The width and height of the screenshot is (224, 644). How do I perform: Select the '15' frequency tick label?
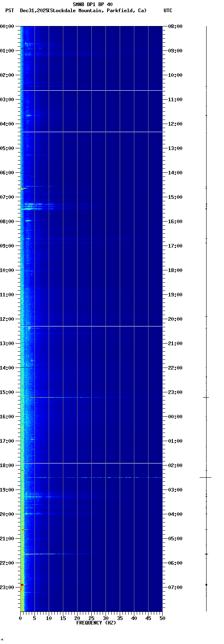tap(63, 618)
